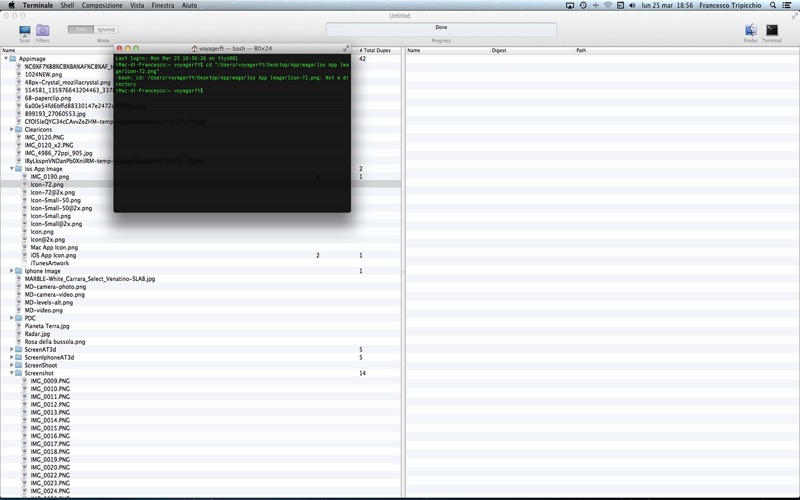This screenshot has width=800, height=500.
Task: Click the PDC folder icon
Action: pos(18,318)
